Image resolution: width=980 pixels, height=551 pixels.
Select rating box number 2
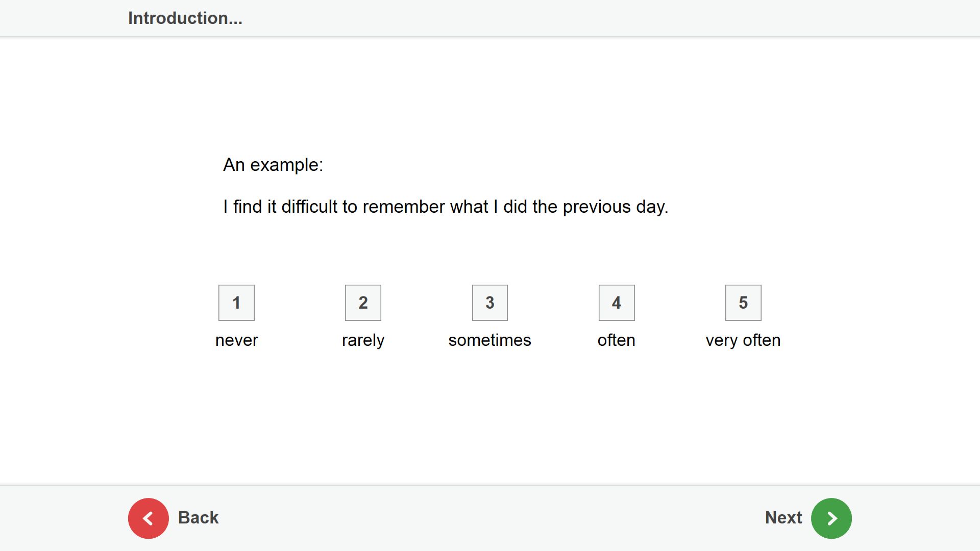pos(363,303)
